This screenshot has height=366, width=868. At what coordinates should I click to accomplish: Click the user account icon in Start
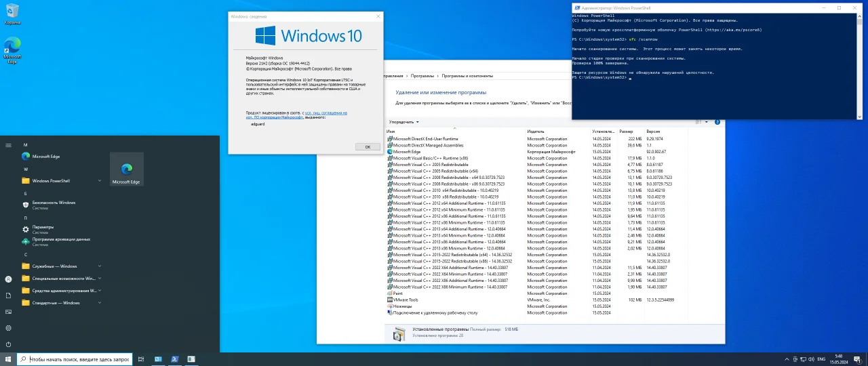pyautogui.click(x=8, y=279)
